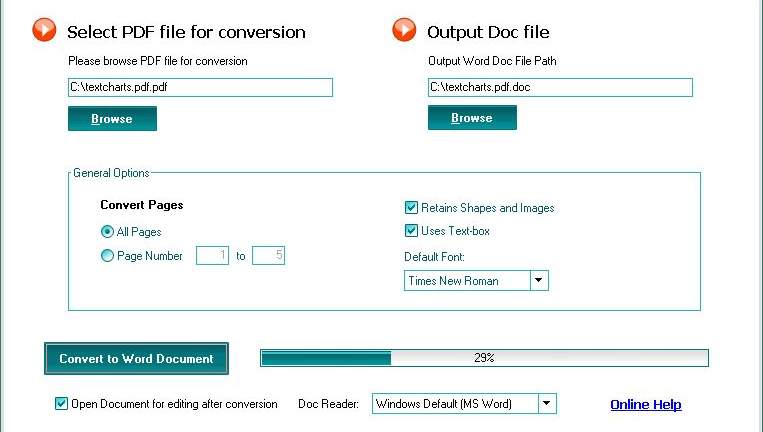Screen dimensions: 763x432
Task: Toggle the Uses Text-box checkbox
Action: pos(411,231)
